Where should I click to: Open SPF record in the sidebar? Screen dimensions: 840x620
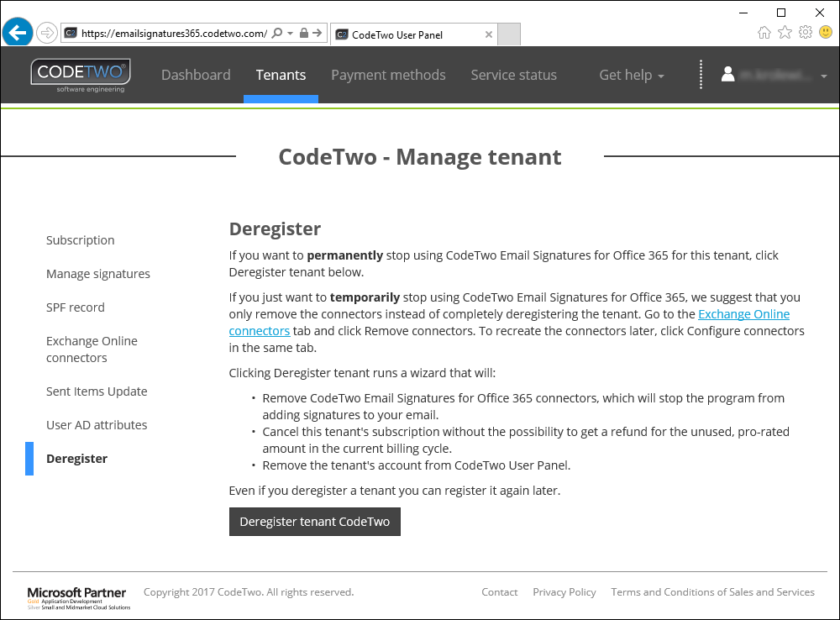pos(76,307)
